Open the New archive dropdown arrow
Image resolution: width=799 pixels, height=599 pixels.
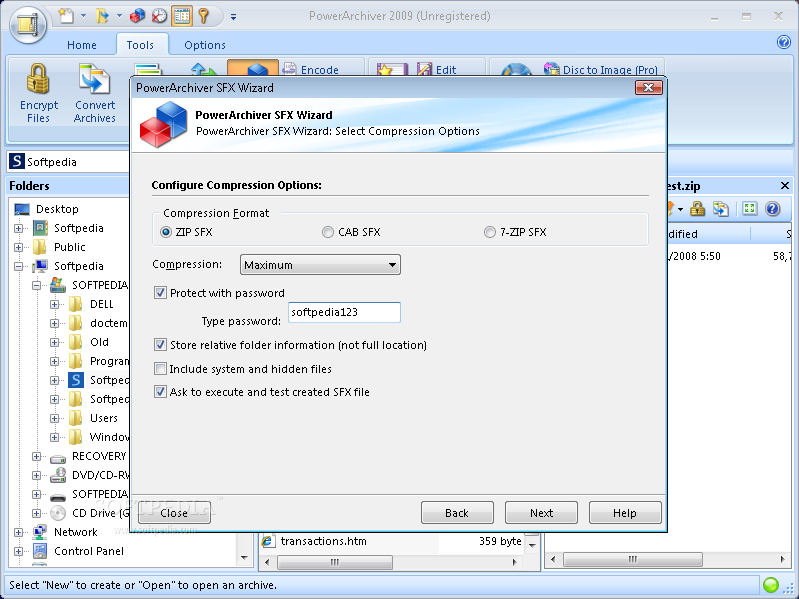(83, 16)
